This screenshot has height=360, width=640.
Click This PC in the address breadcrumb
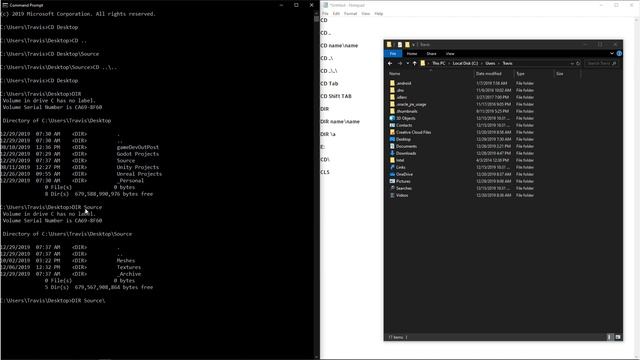(x=439, y=64)
